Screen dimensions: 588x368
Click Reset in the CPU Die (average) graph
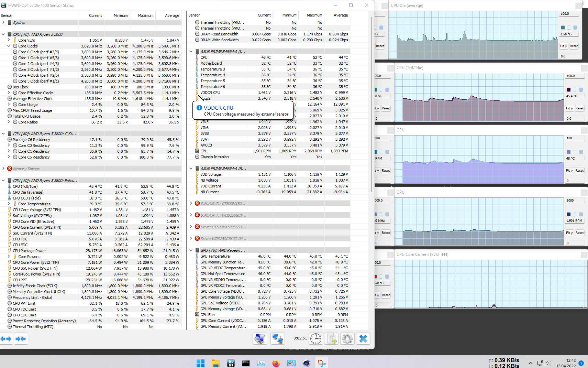point(574,46)
